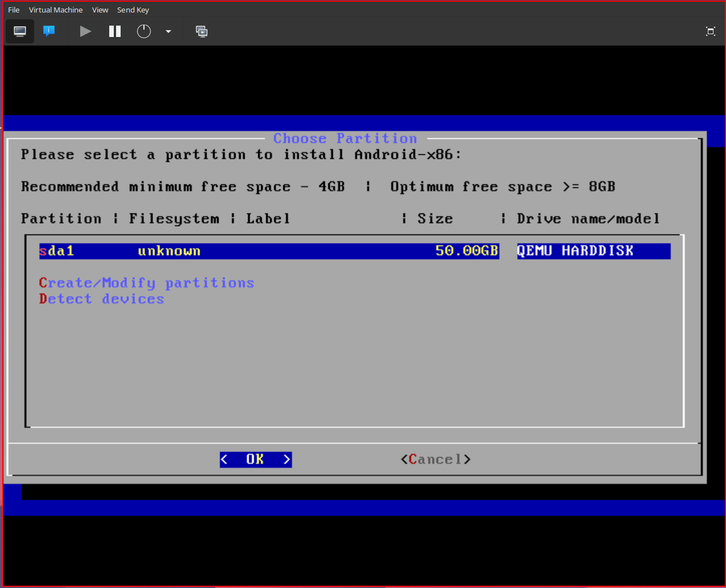Open the Virtual Machine menu
726x588 pixels.
tap(56, 10)
